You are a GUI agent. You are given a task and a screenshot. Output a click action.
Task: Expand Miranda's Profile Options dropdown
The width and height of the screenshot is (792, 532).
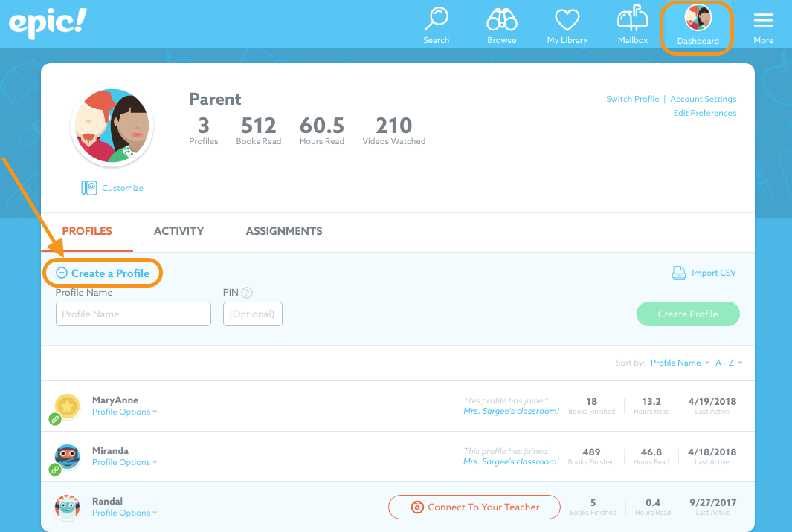pyautogui.click(x=124, y=462)
